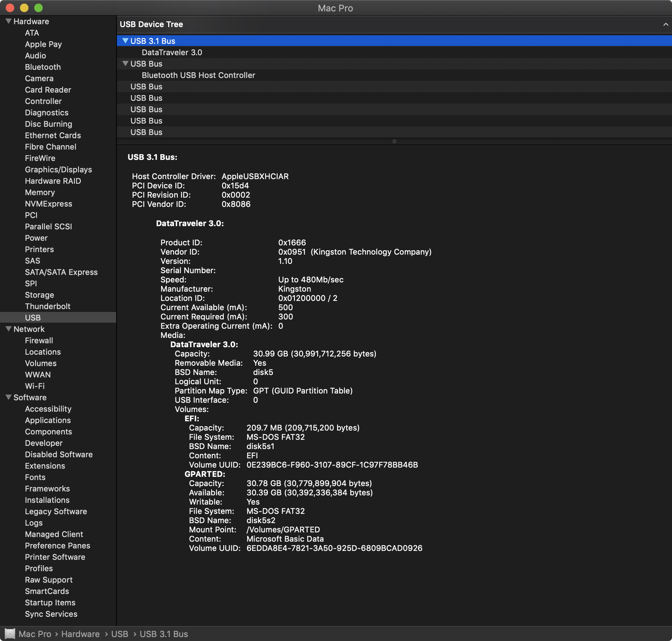
Task: Open Card Reader section
Action: (48, 90)
